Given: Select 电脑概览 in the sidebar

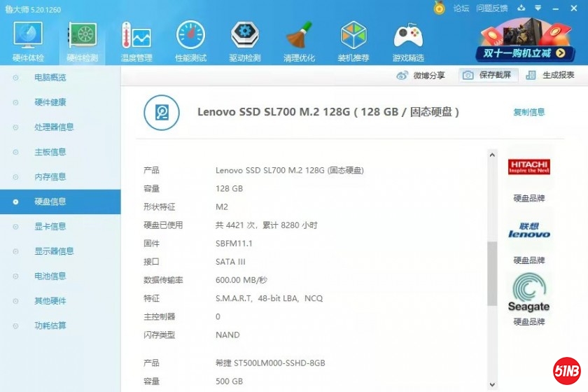Looking at the screenshot, I should pos(60,78).
